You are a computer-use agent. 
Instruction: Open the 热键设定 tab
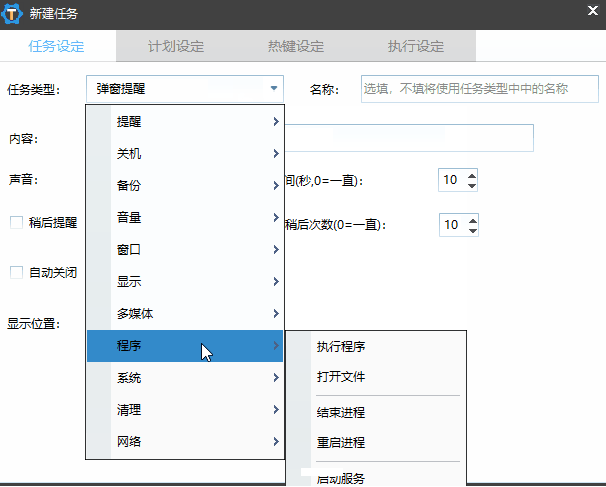pos(296,46)
